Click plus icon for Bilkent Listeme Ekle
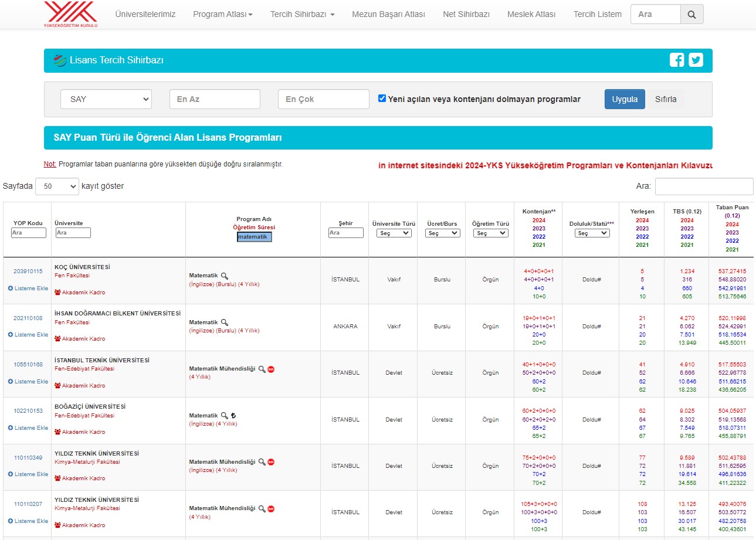The height and width of the screenshot is (540, 756). pos(11,335)
